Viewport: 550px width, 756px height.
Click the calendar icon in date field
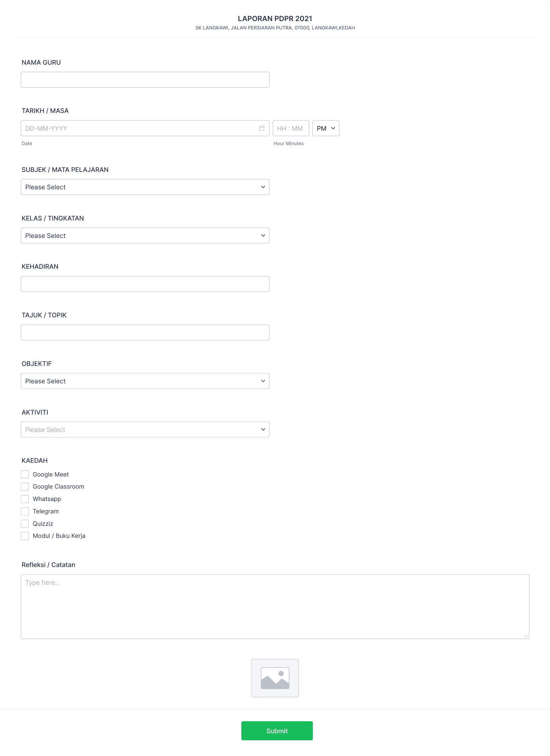pos(262,128)
